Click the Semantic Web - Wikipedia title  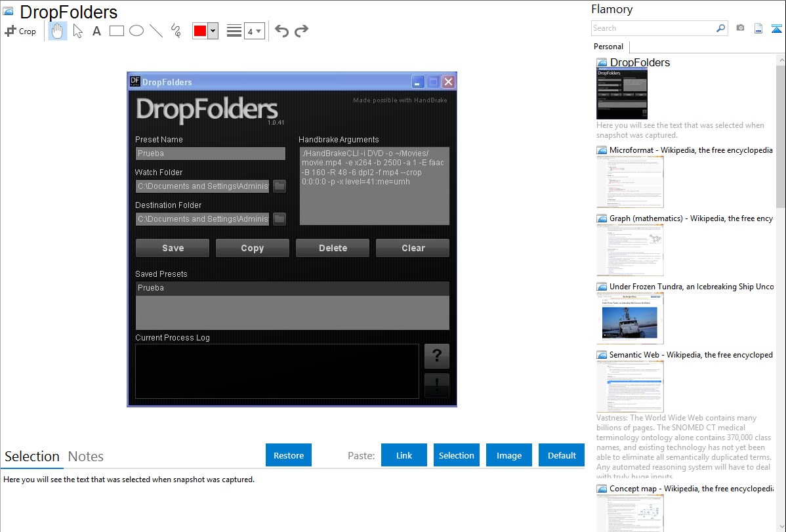click(691, 355)
